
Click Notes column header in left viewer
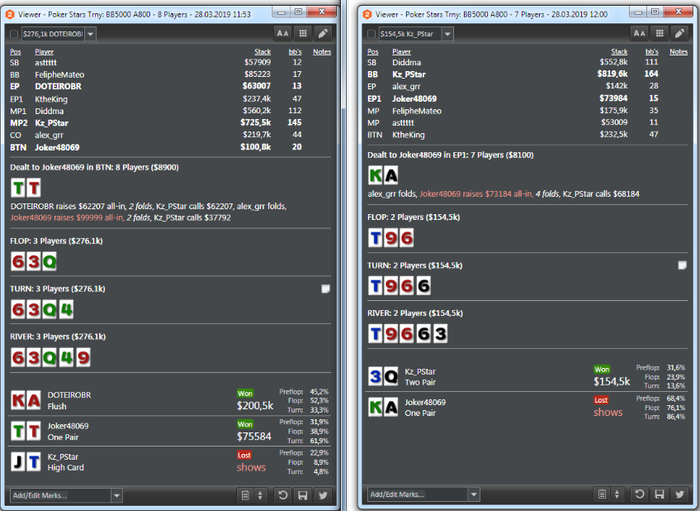click(x=322, y=52)
